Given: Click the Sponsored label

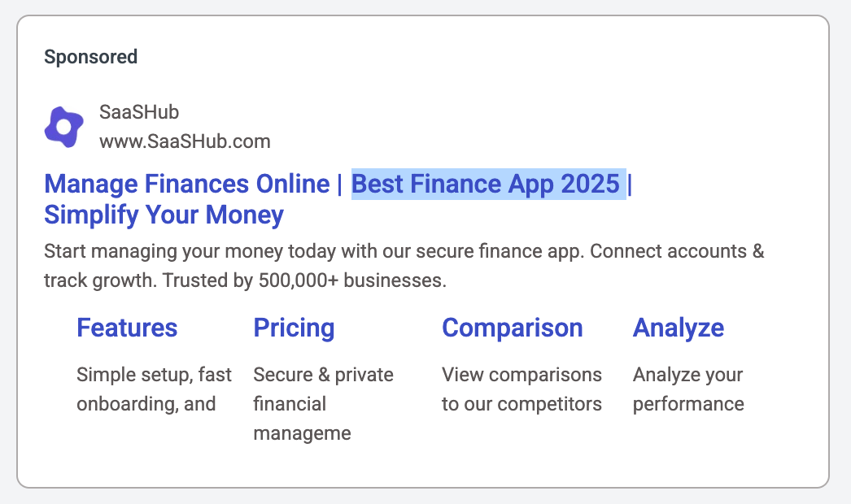Looking at the screenshot, I should pyautogui.click(x=90, y=57).
